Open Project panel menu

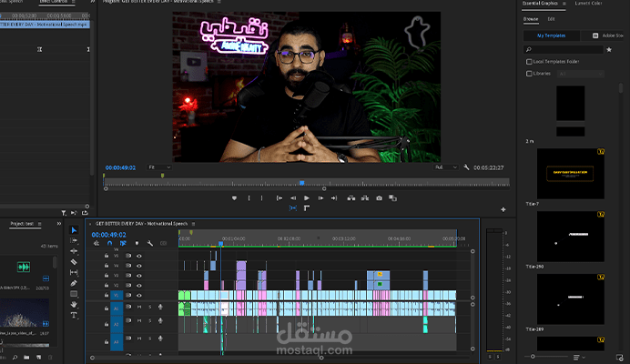point(39,224)
